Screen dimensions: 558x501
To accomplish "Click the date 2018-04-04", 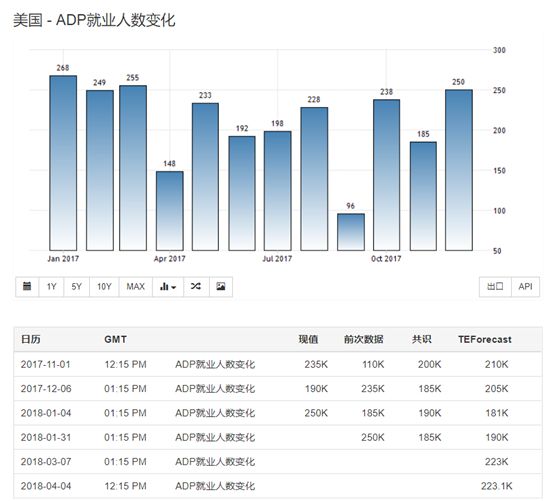I will click(x=46, y=486).
